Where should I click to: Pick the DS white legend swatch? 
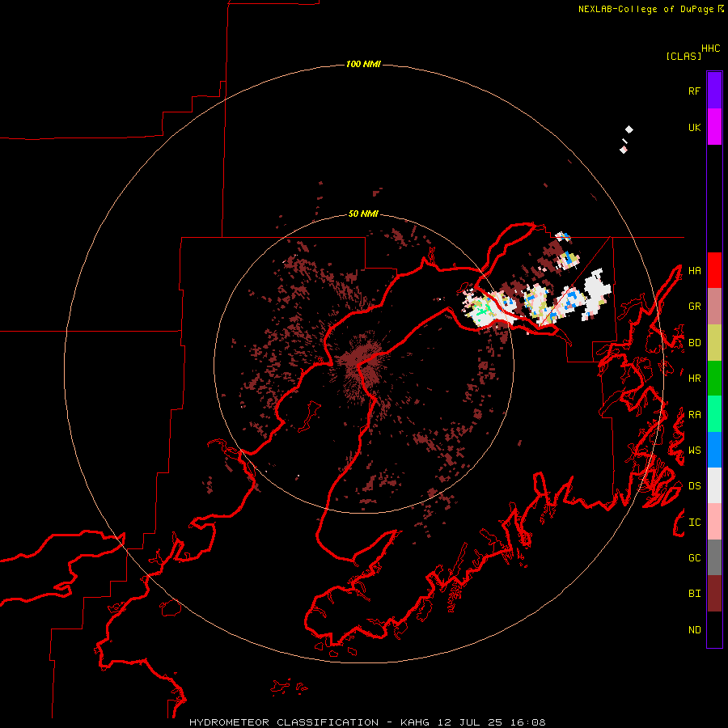(714, 485)
